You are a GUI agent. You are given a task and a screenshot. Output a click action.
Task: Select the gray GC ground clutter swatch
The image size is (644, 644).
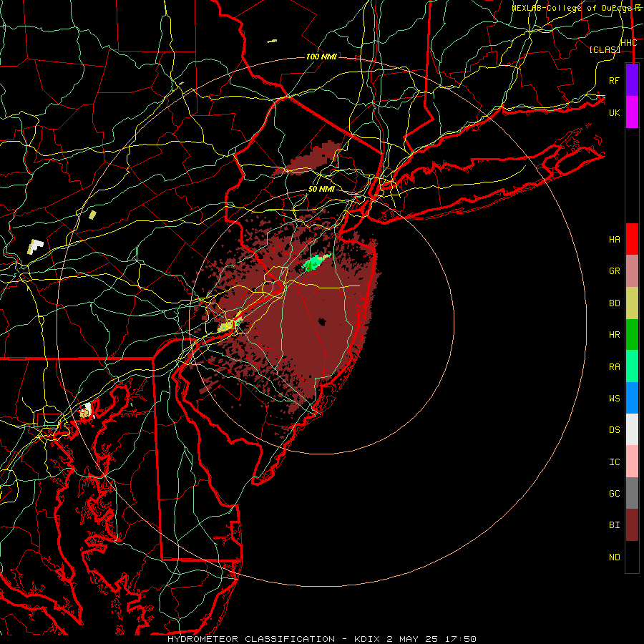click(632, 493)
